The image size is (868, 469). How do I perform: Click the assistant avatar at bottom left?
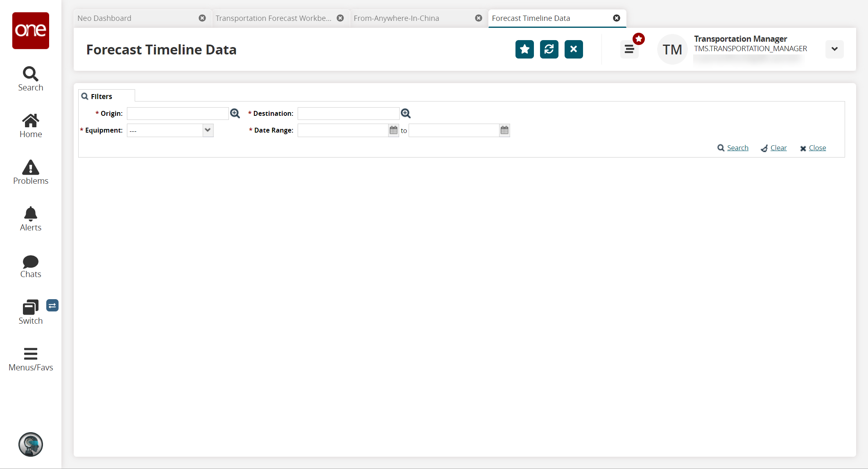(31, 444)
